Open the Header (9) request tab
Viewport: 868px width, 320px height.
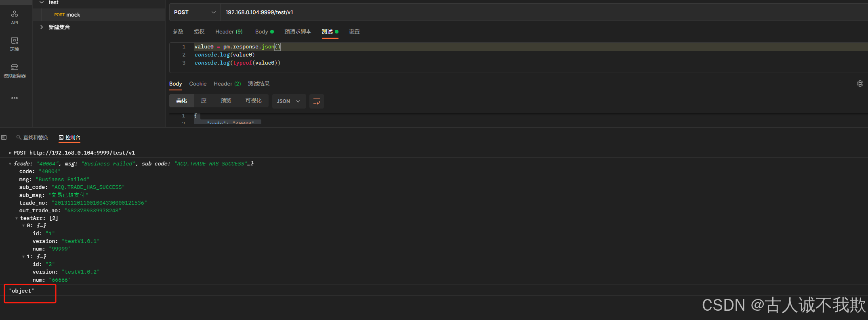[229, 32]
